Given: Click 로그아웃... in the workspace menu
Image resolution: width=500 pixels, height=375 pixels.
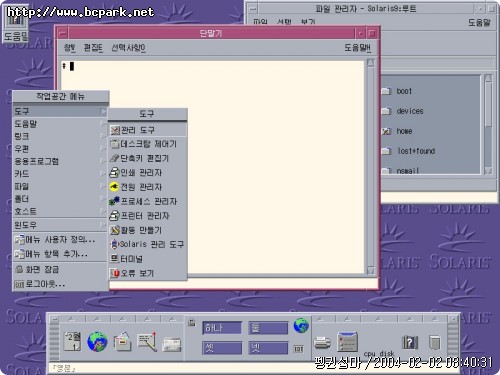Looking at the screenshot, I should point(60,284).
